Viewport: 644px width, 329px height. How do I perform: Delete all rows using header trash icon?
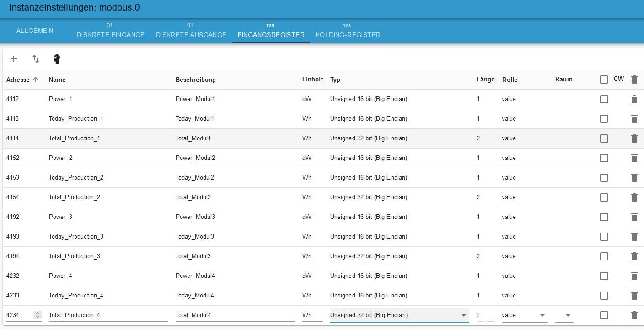coord(634,80)
